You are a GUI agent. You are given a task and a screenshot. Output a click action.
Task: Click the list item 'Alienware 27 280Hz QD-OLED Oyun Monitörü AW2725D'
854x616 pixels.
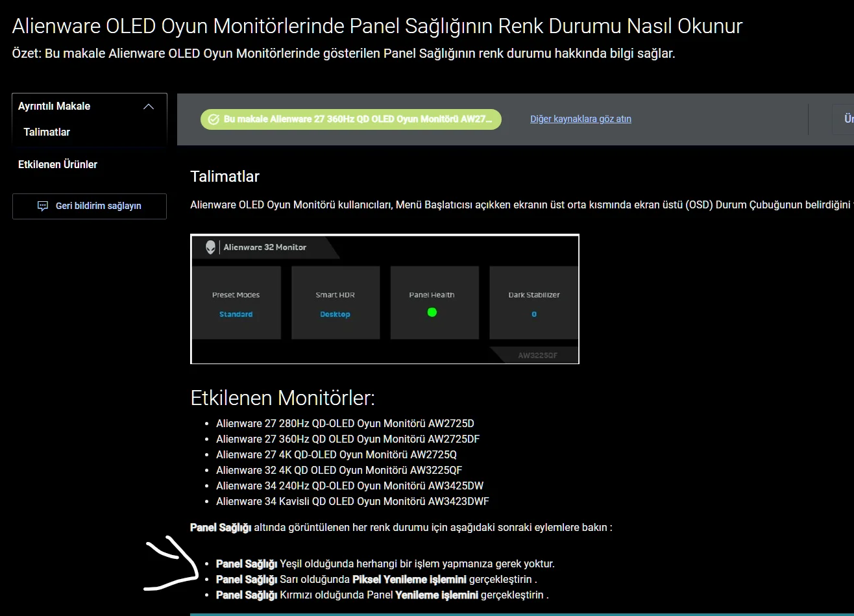[x=345, y=424]
